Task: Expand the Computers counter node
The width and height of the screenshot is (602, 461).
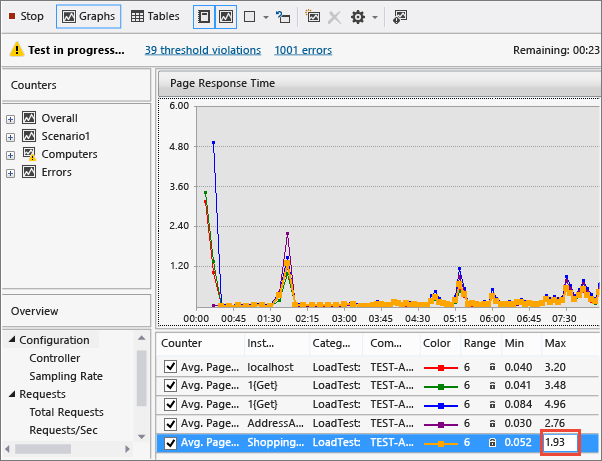Action: coord(10,155)
